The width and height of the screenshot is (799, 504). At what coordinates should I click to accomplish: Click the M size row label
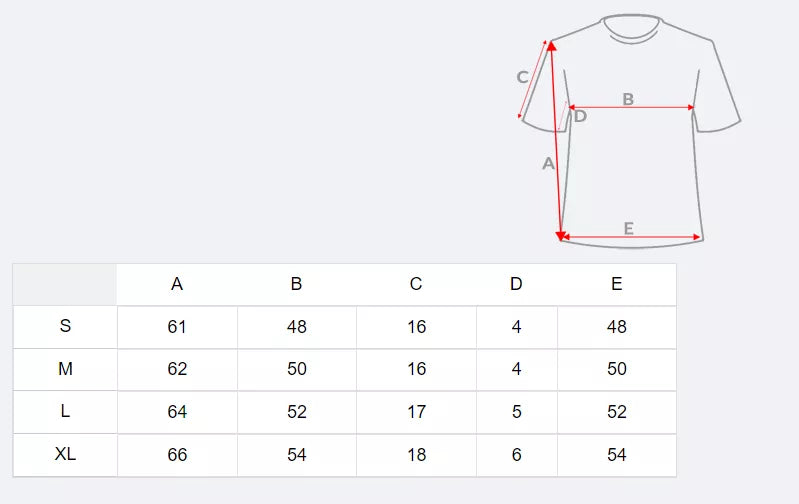point(65,369)
